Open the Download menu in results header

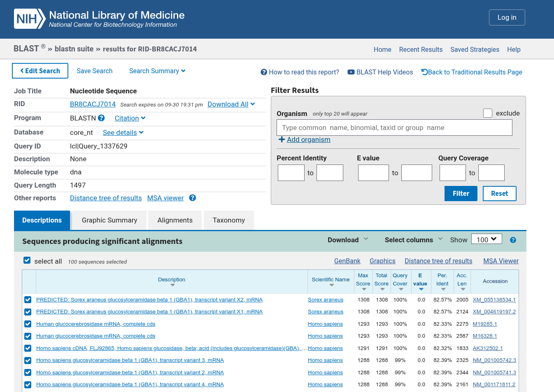point(348,240)
